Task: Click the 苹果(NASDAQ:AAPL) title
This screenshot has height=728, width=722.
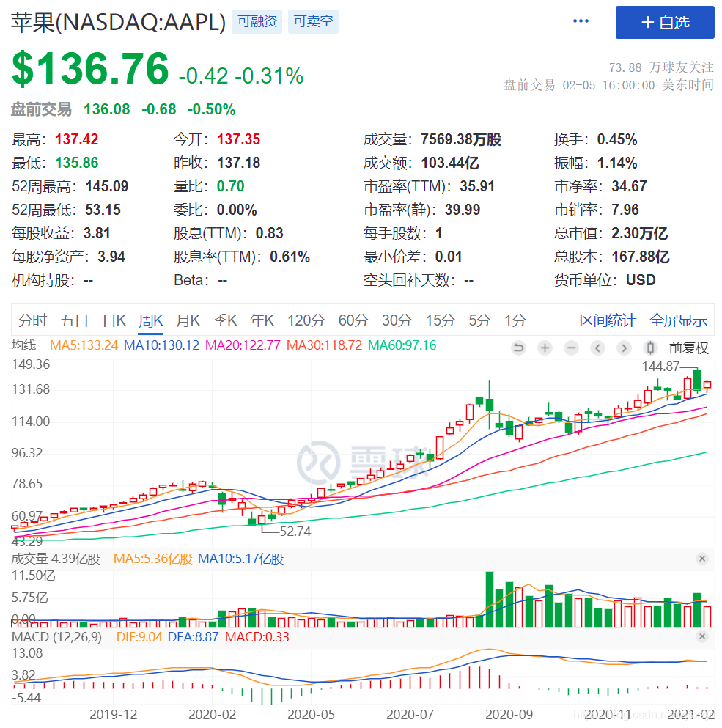Action: [119, 22]
